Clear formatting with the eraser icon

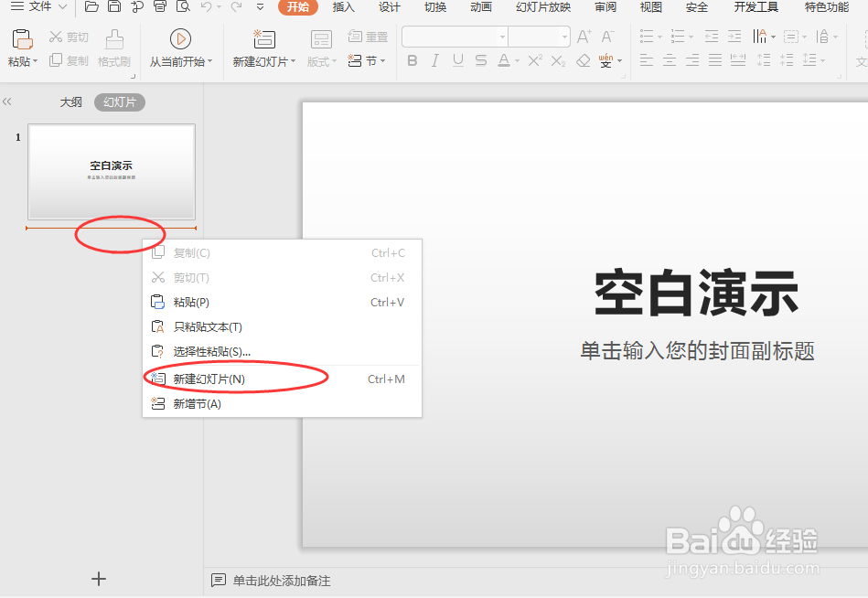coord(583,60)
